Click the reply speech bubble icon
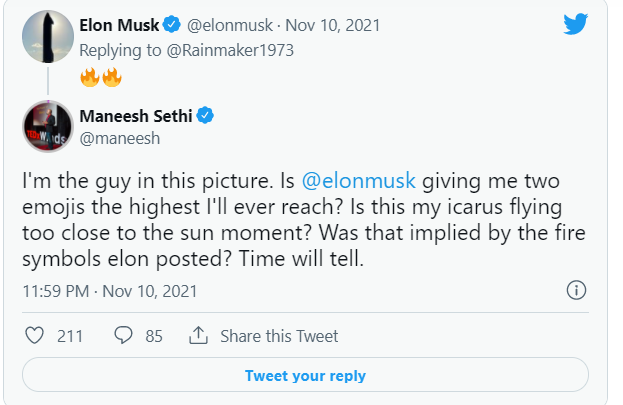This screenshot has width=623, height=405. click(x=124, y=336)
